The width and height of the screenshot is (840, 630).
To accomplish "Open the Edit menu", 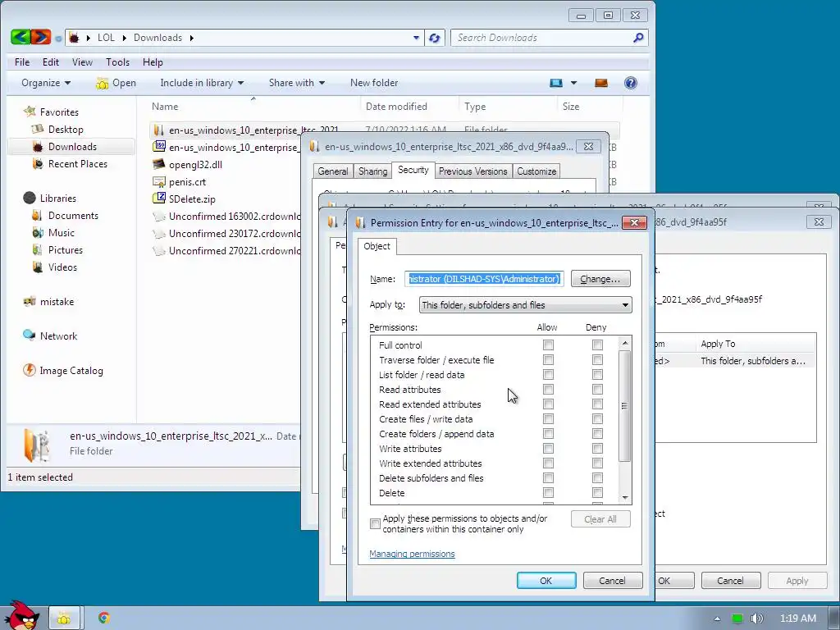I will [x=51, y=62].
